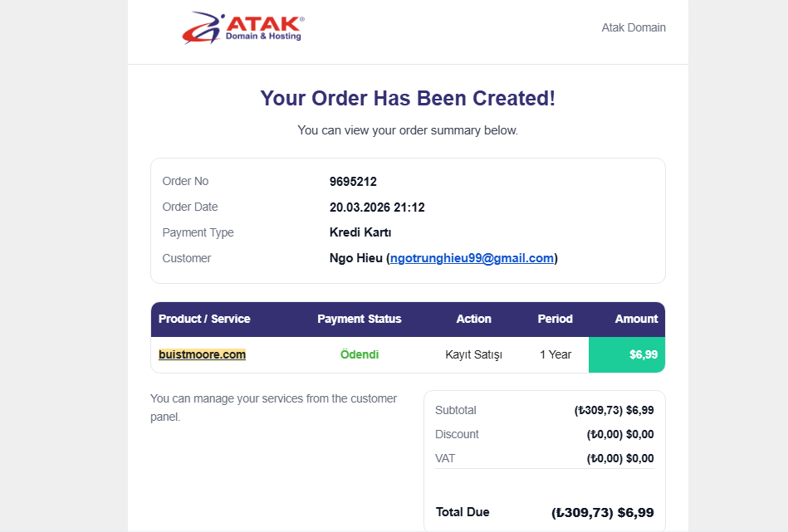Open the ngotrunghieu99@gmail.com email link
The height and width of the screenshot is (532, 788).
[x=472, y=258]
